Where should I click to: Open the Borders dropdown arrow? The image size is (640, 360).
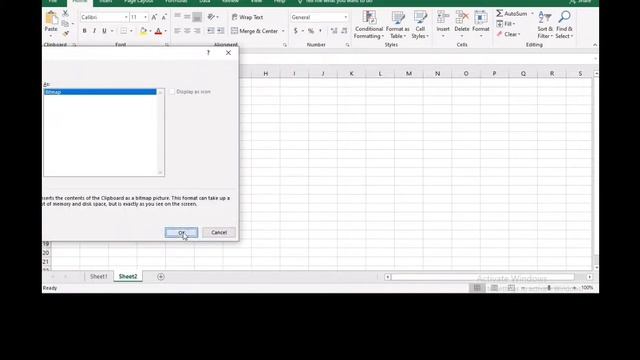[x=131, y=31]
